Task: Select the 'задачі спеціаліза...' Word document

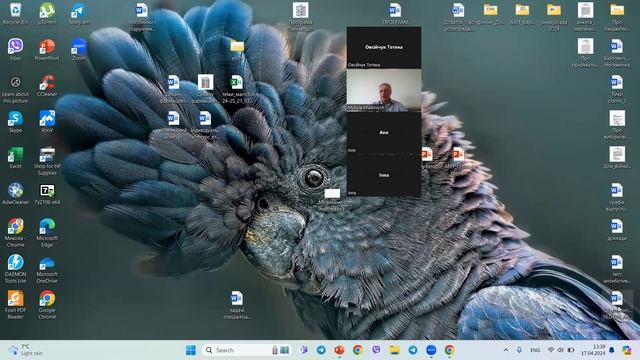Action: 237,304
